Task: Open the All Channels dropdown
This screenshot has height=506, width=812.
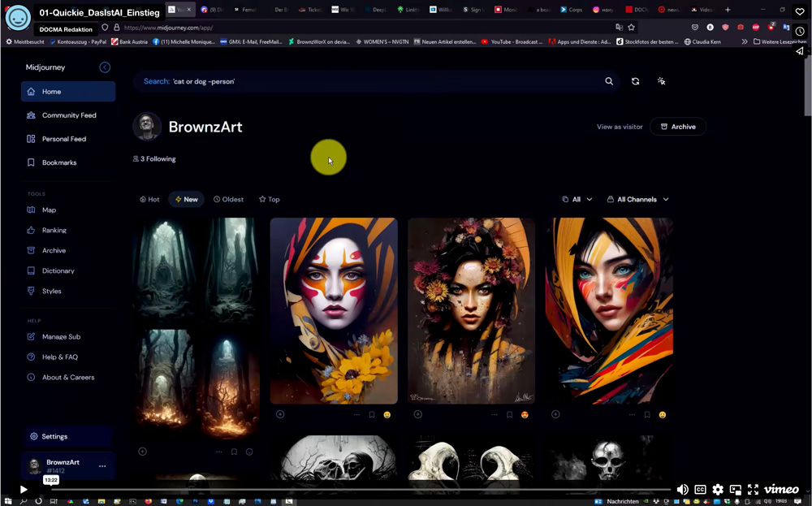Action: 638,200
